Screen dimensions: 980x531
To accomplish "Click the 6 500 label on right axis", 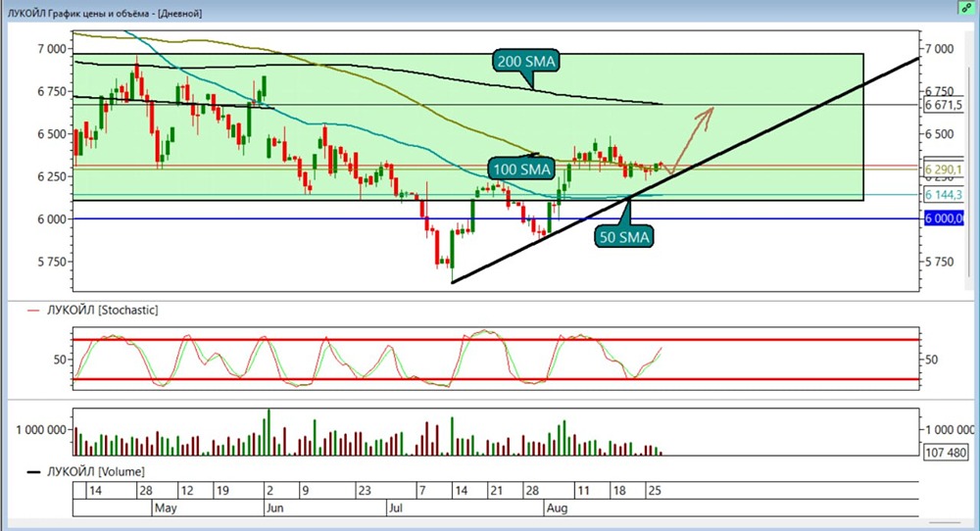I will 940,133.
